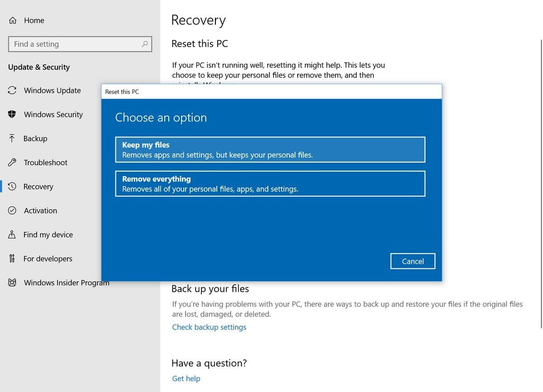The image size is (543, 392).
Task: Click the For developers tools icon
Action: (12, 258)
